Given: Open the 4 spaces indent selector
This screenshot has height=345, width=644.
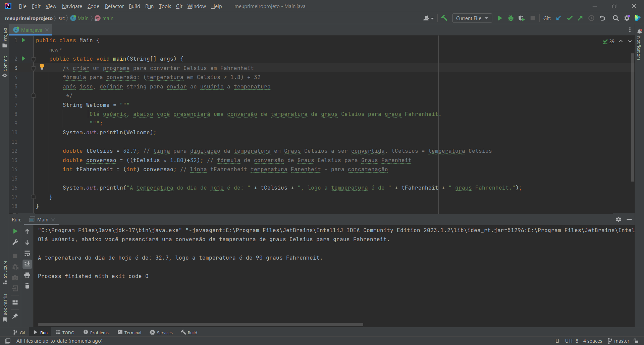Looking at the screenshot, I should point(593,341).
